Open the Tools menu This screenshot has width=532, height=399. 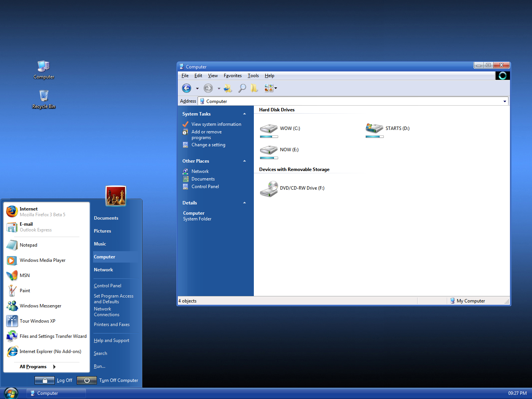253,76
